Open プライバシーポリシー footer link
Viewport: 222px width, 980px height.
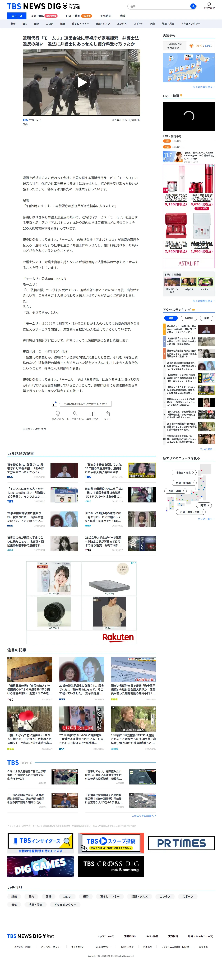(x=51, y=947)
